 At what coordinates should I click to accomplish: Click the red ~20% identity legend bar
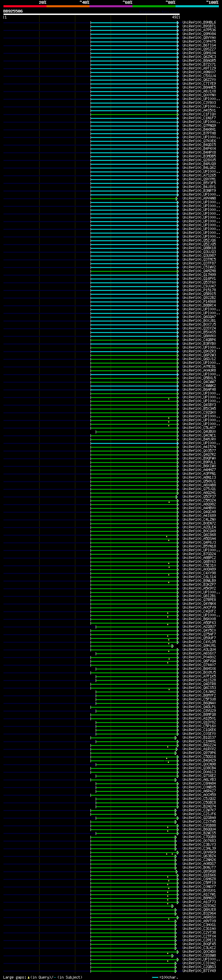click(25, 6)
